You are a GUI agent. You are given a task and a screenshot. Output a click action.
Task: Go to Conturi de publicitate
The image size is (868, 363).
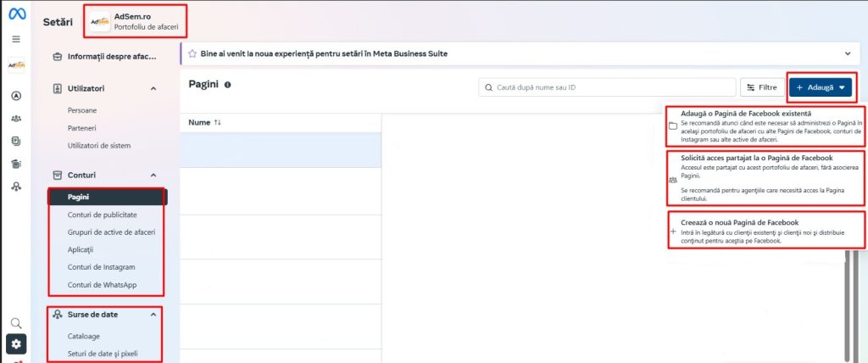(102, 215)
